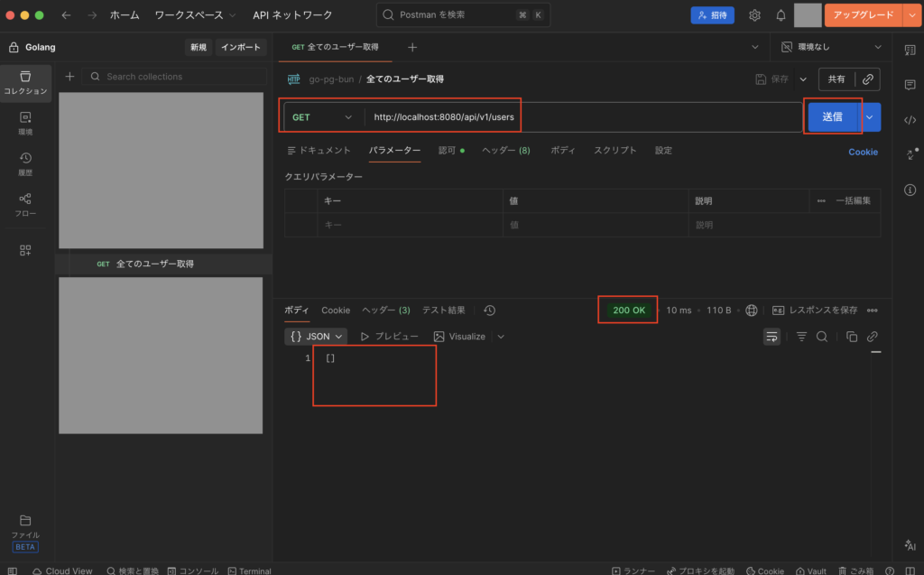Click the blue 送信 send button

pyautogui.click(x=831, y=117)
